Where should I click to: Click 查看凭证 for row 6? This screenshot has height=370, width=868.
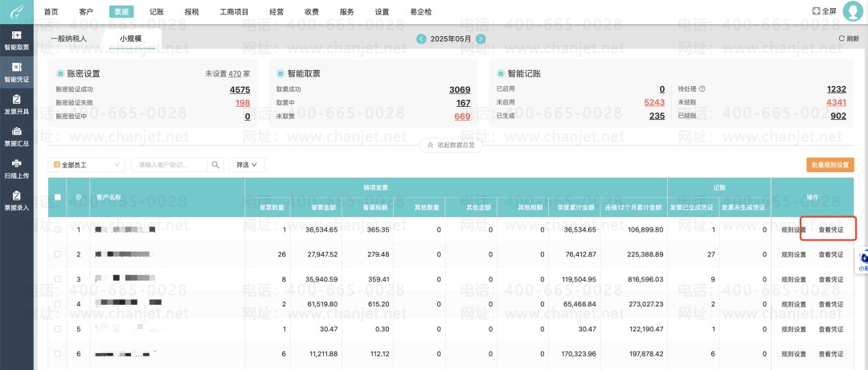(831, 354)
